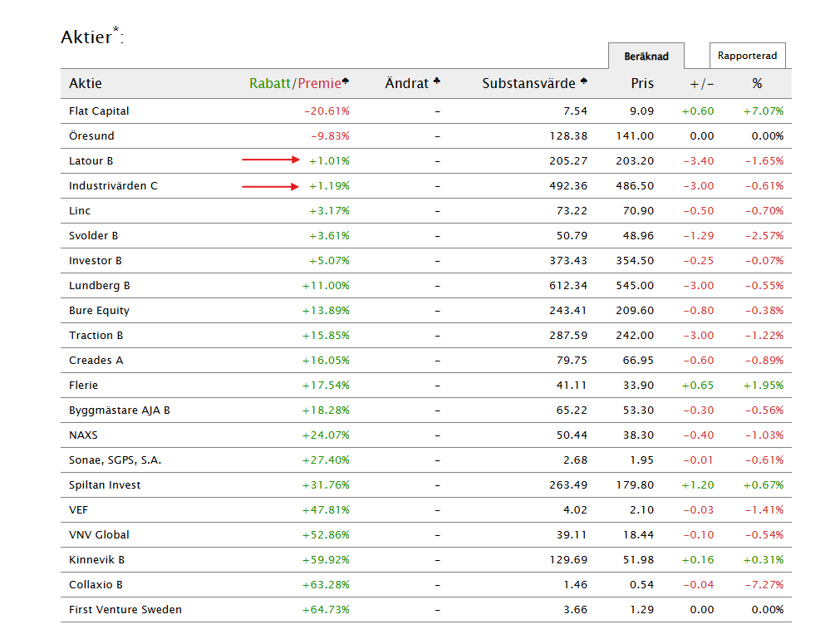Click Öresund discount value -9.83%

pyautogui.click(x=330, y=136)
